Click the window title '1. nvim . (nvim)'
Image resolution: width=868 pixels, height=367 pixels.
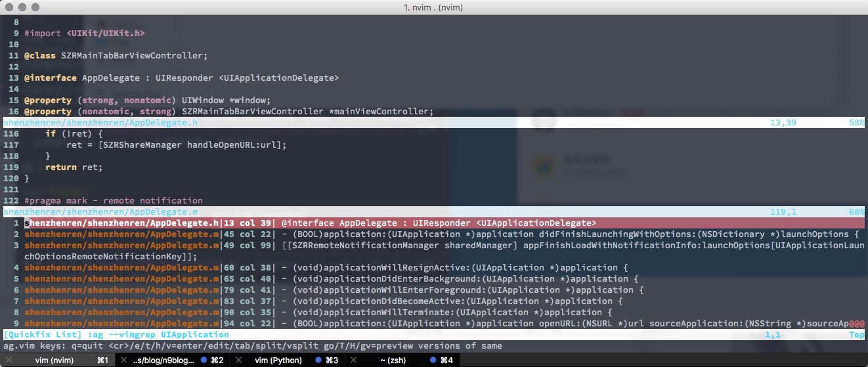click(434, 7)
